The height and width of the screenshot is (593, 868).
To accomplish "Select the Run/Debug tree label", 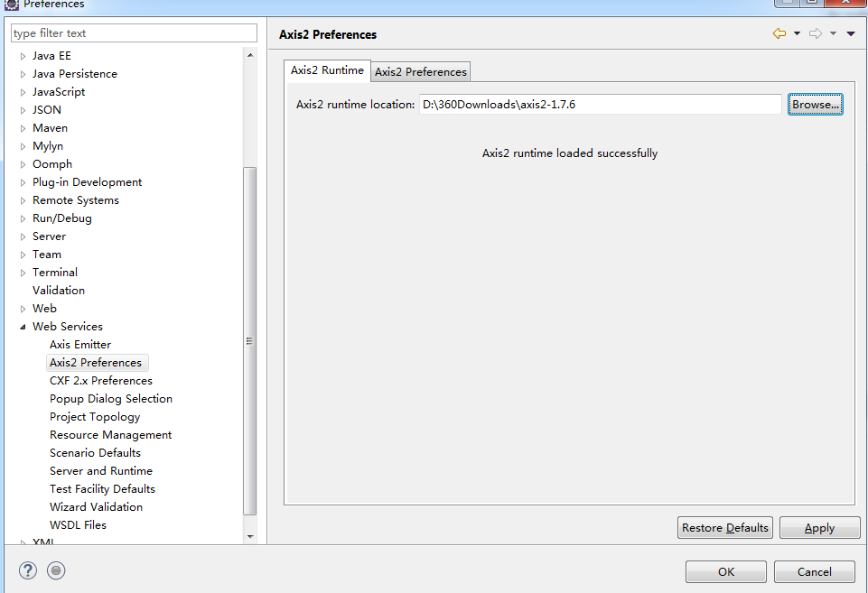I will pyautogui.click(x=62, y=218).
